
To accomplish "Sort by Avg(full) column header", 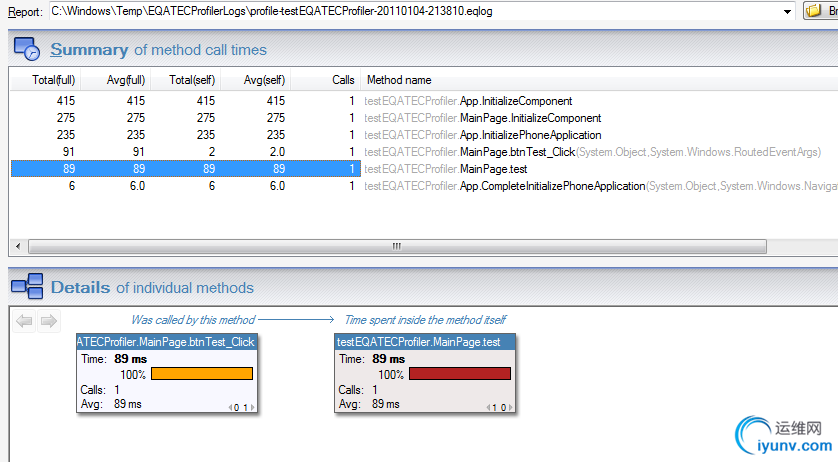I will point(115,80).
